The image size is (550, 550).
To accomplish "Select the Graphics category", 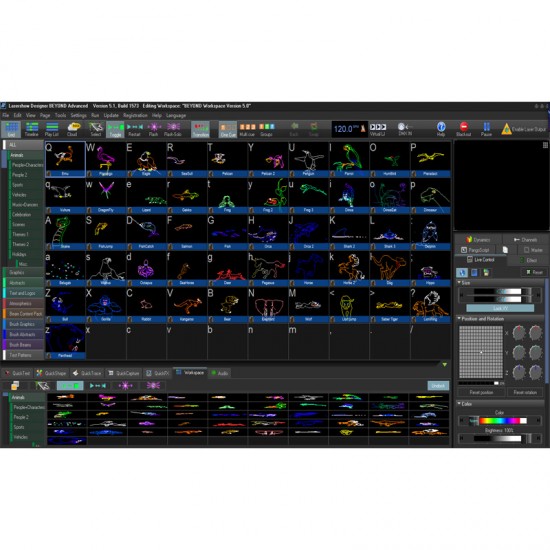I will click(x=24, y=273).
